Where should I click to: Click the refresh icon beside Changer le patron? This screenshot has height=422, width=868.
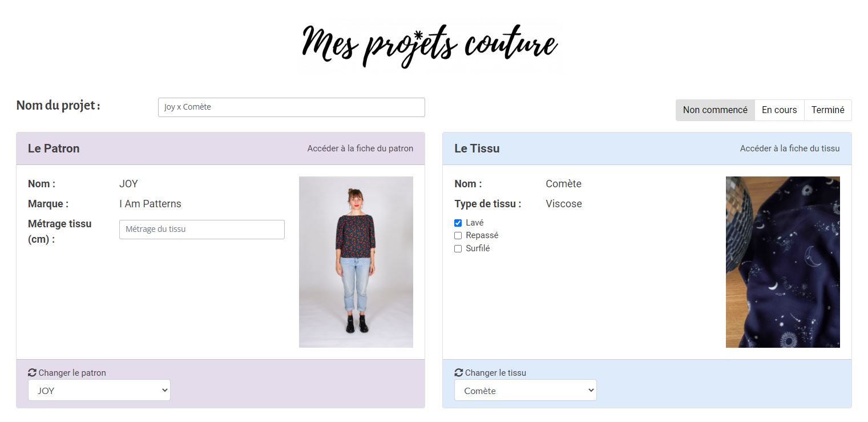coord(32,372)
